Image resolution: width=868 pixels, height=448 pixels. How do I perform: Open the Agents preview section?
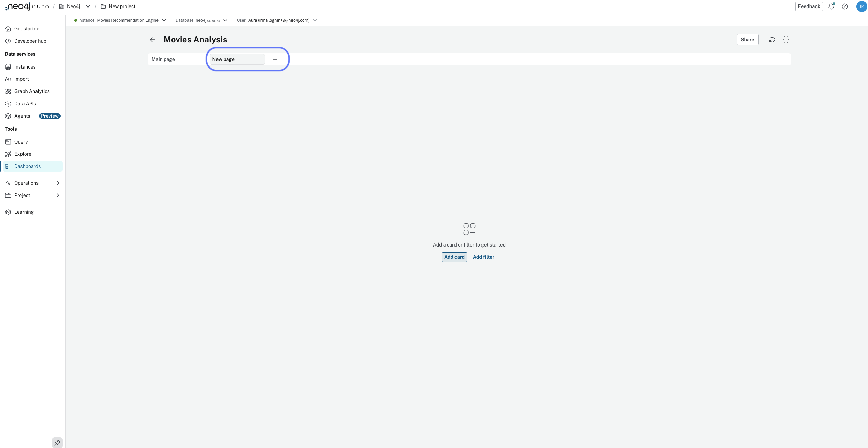pos(22,116)
